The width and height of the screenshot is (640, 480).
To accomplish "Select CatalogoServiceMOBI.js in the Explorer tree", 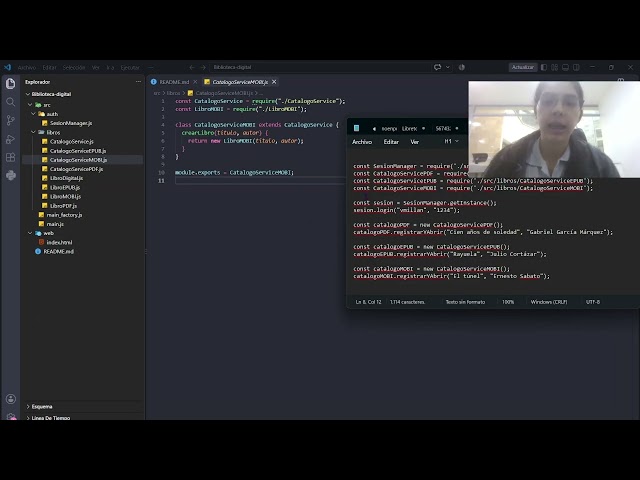I will (x=78, y=160).
